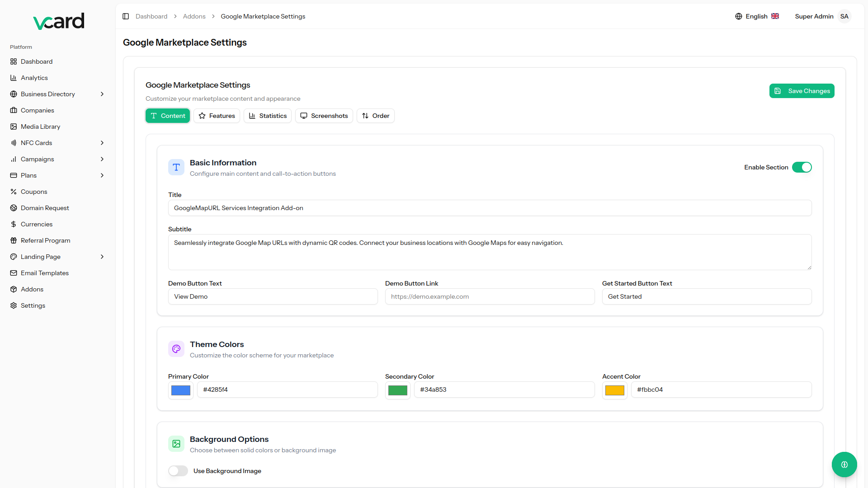Open Currencies dollar icon in sidebar

point(14,224)
